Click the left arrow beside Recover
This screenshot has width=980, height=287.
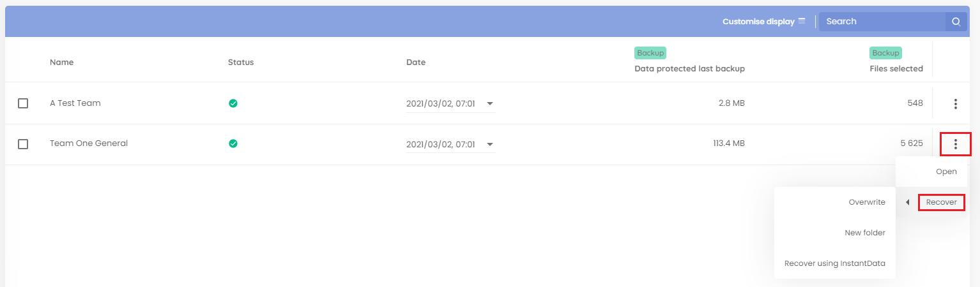point(907,202)
